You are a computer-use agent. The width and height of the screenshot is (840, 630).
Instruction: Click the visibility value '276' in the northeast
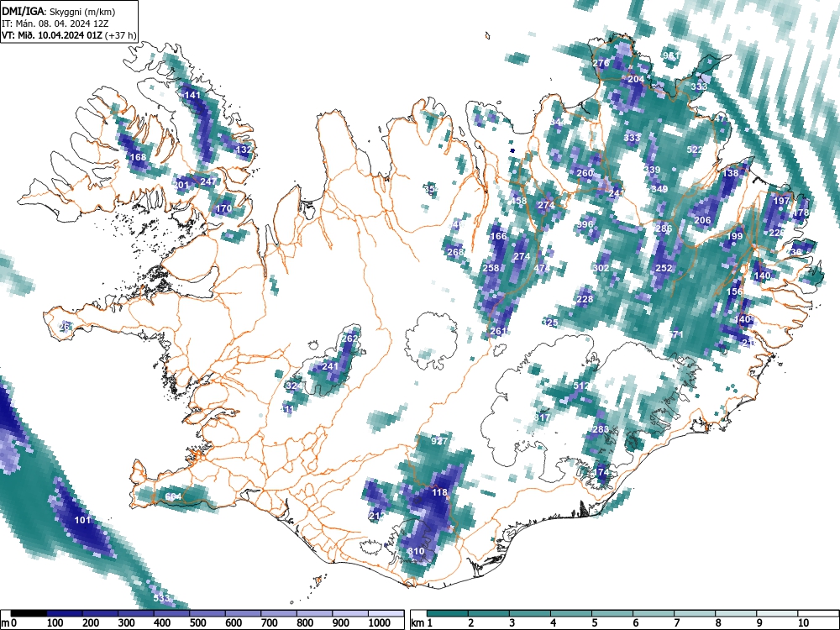[x=601, y=63]
